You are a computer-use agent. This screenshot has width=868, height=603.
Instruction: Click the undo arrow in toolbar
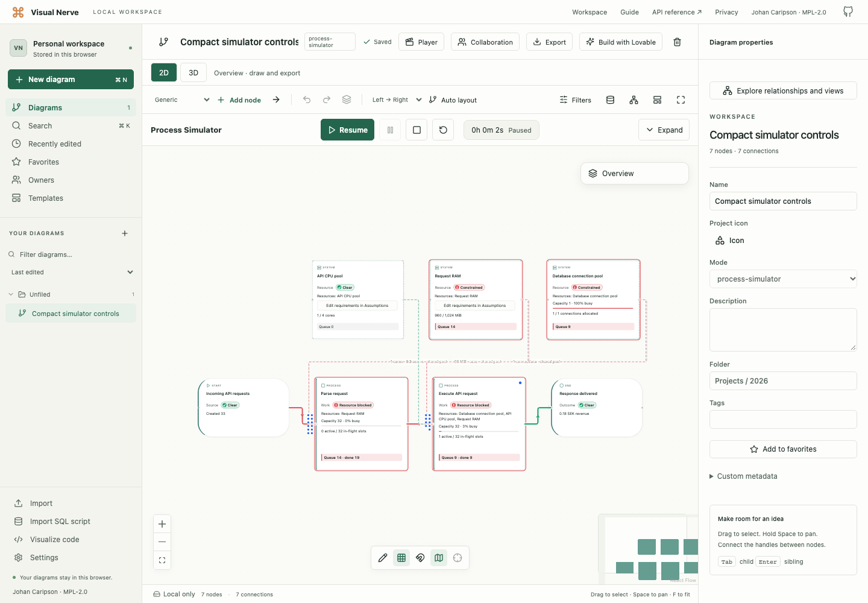(307, 99)
